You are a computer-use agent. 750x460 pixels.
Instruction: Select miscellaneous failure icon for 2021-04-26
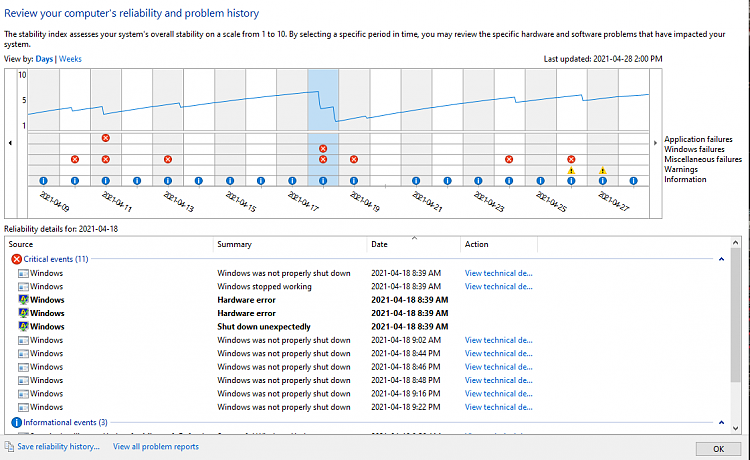pos(571,159)
